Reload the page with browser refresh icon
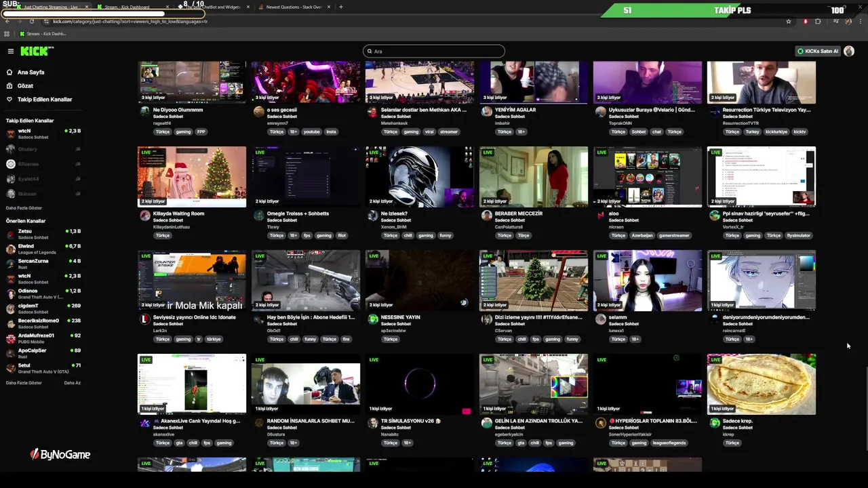 click(32, 21)
